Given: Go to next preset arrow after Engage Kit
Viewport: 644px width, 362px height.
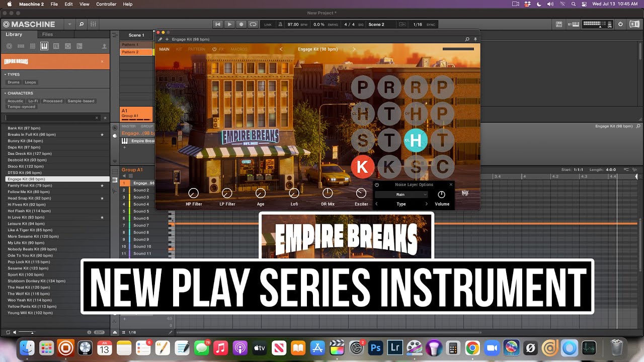Looking at the screenshot, I should [x=354, y=49].
